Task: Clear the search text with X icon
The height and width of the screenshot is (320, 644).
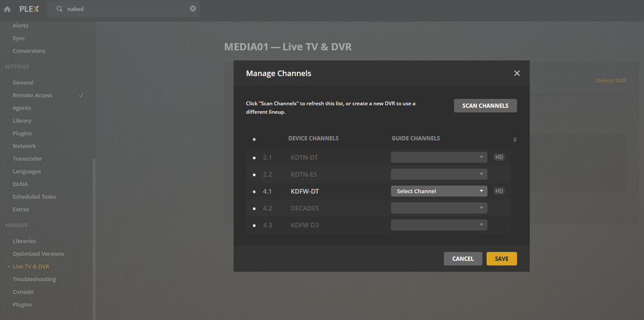Action: pyautogui.click(x=193, y=8)
